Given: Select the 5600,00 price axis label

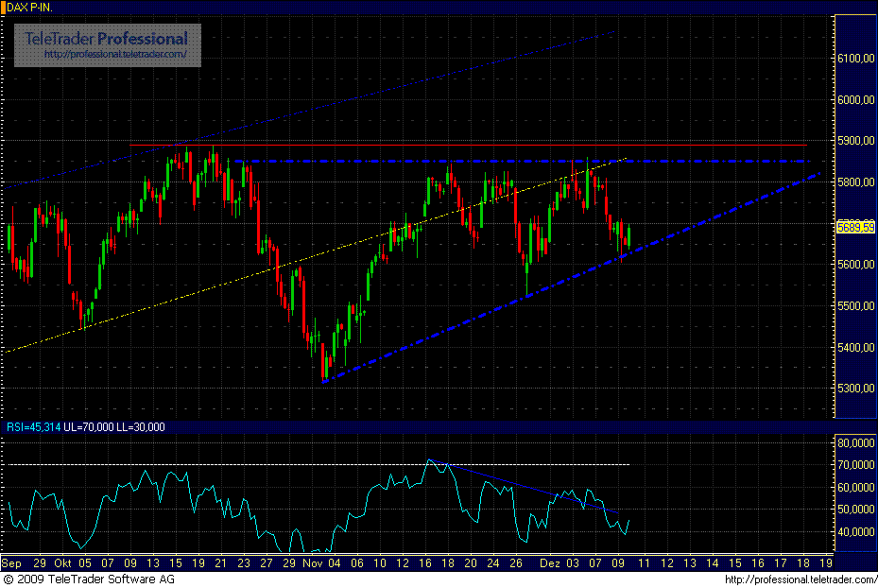Looking at the screenshot, I should (856, 265).
